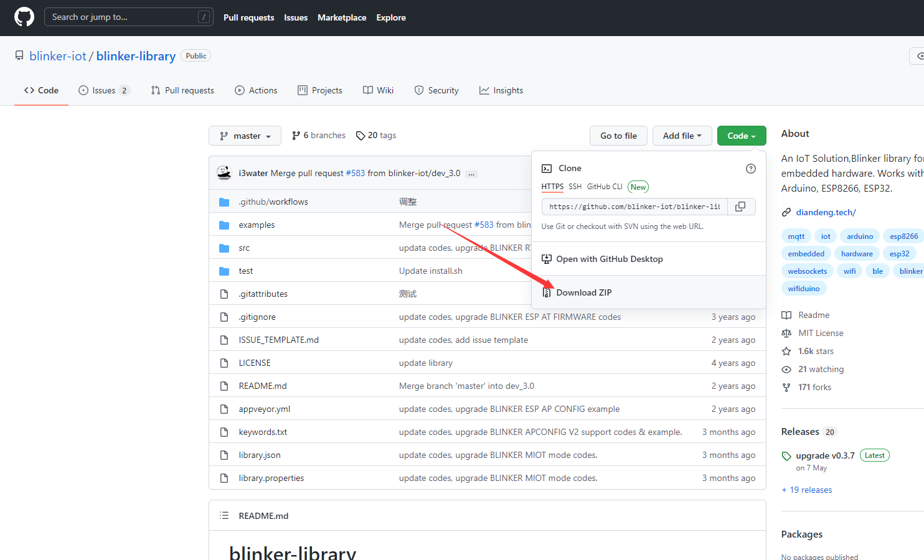Viewport: 924px width, 560px height.
Task: Open the Pull requests repository tab
Action: tap(182, 90)
